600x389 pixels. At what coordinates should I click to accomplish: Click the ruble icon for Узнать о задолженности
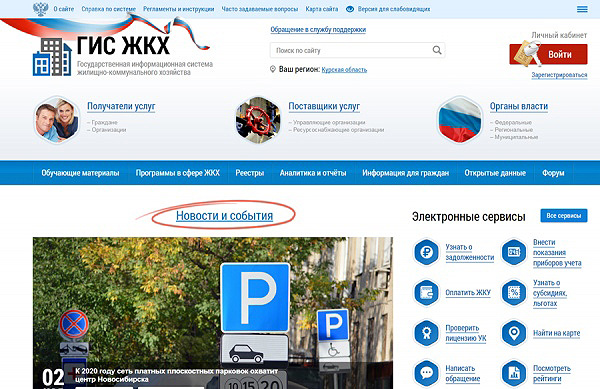tap(426, 252)
